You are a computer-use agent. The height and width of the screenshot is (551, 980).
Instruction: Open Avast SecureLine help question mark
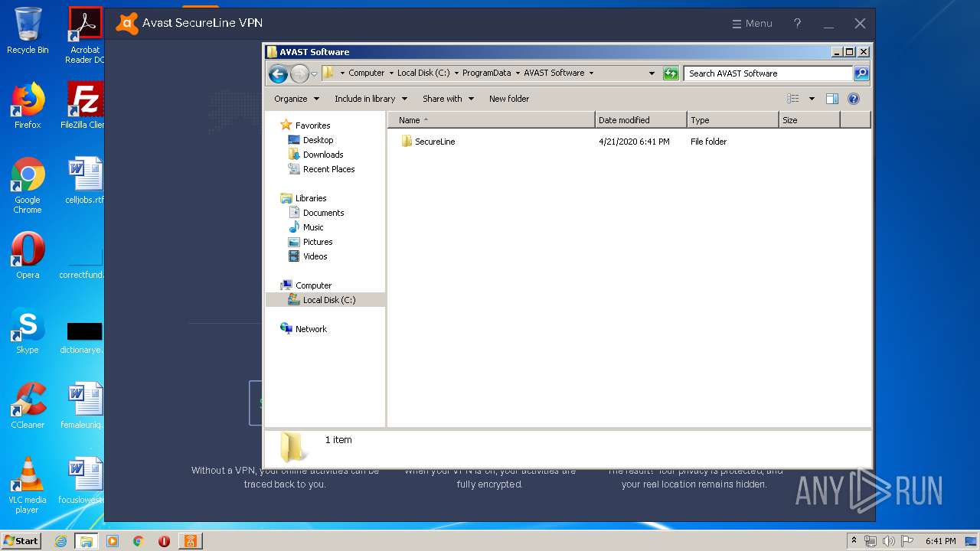pos(797,24)
